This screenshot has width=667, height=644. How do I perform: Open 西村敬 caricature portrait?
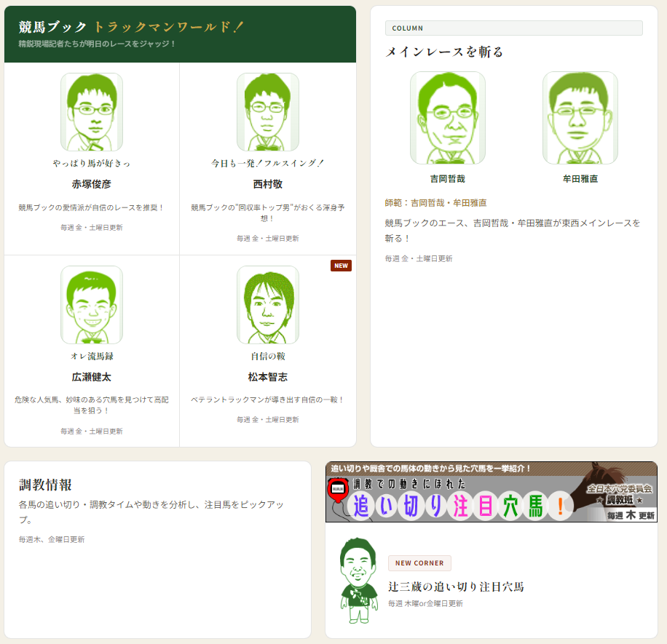tap(267, 112)
